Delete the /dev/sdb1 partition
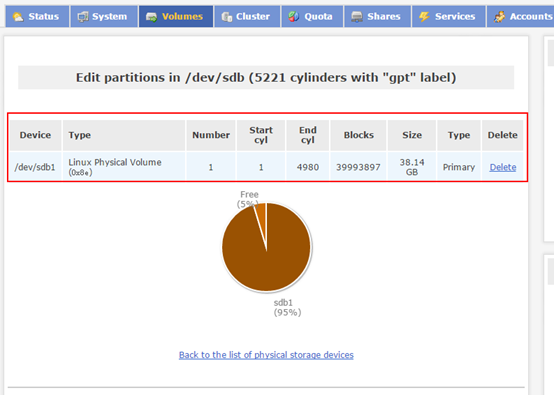 (x=502, y=167)
